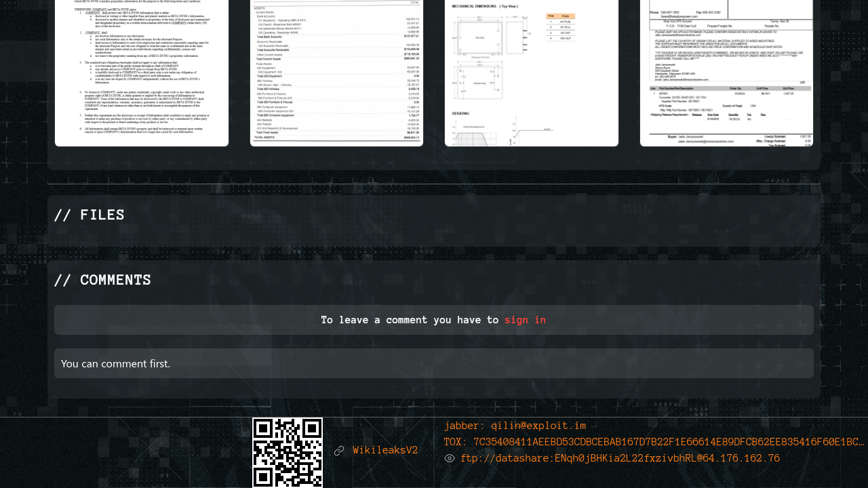Click the Total Assets row in balance sheet

[x=336, y=137]
